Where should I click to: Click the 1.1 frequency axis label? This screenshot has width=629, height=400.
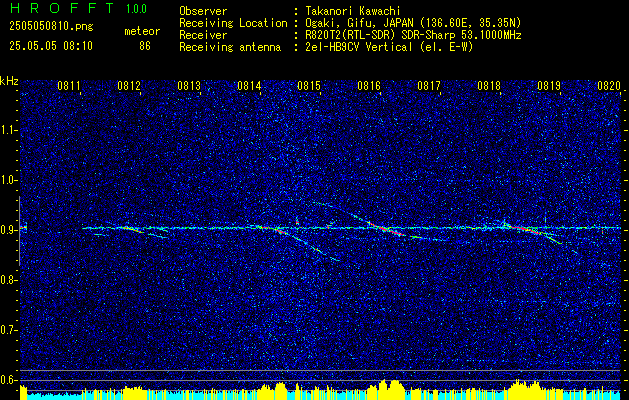[8, 130]
